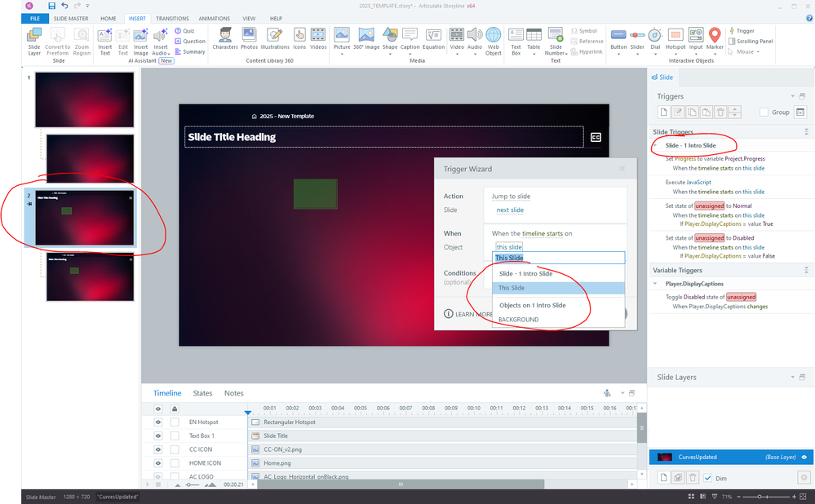Click the next slide link
This screenshot has width=815, height=504.
(510, 210)
